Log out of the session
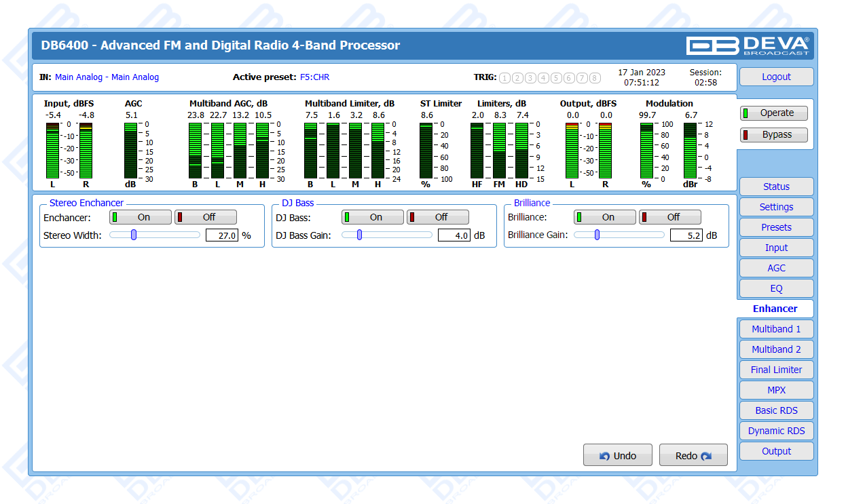 click(776, 77)
